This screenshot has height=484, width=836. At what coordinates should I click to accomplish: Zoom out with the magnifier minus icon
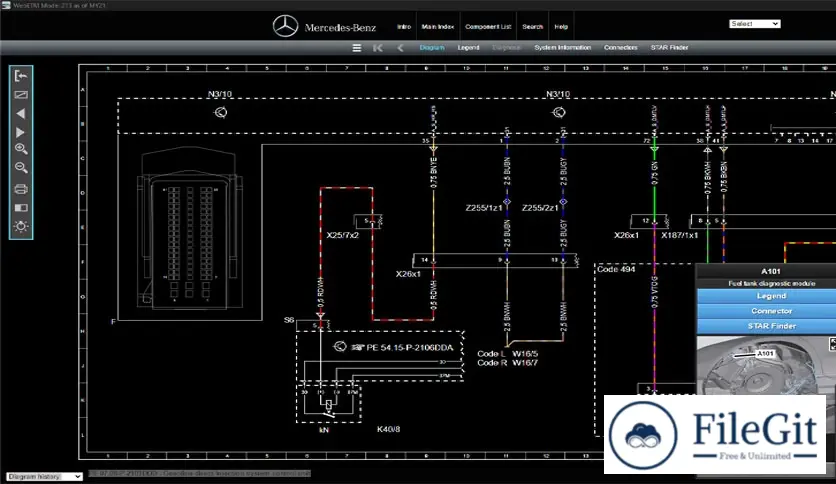(x=21, y=168)
